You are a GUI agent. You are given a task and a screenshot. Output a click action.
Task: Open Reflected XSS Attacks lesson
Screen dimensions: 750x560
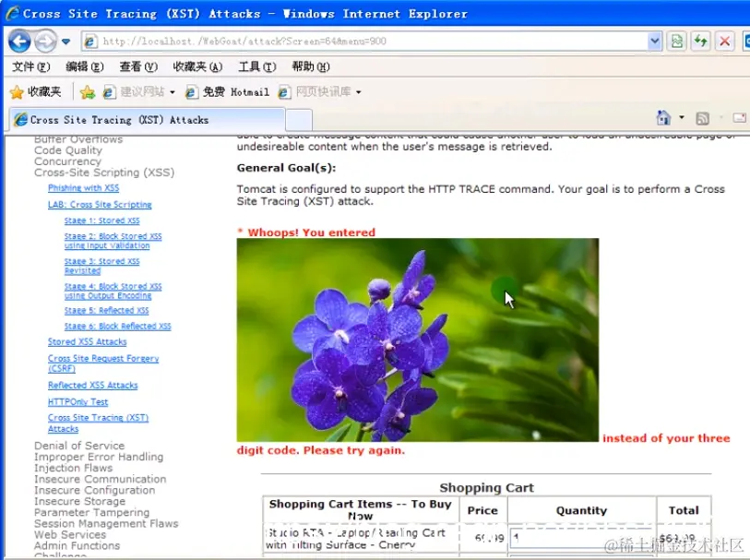click(x=93, y=386)
